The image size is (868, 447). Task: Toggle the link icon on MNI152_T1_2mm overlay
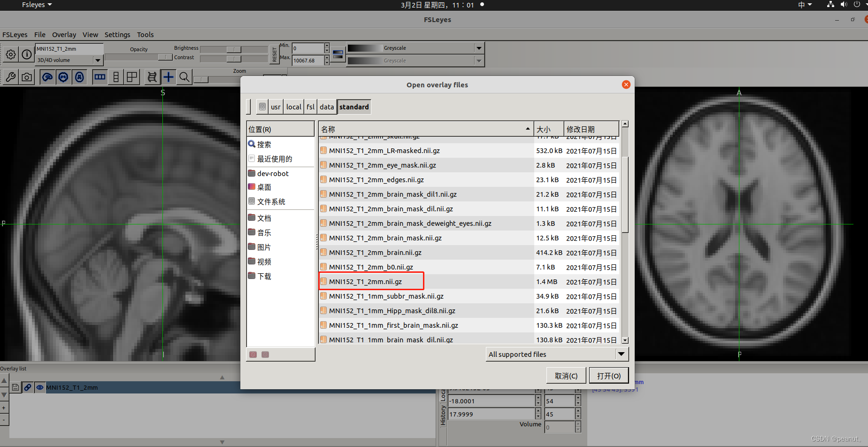tap(28, 387)
